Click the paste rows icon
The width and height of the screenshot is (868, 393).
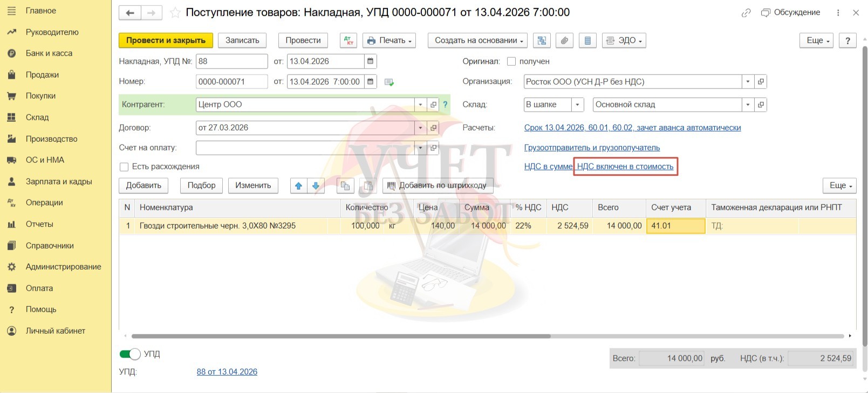[368, 185]
